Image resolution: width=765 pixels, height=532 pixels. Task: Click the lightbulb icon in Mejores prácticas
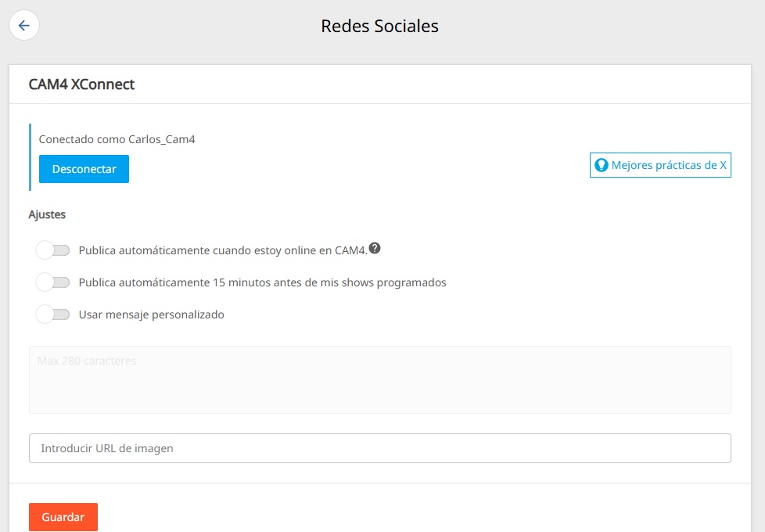pyautogui.click(x=601, y=165)
